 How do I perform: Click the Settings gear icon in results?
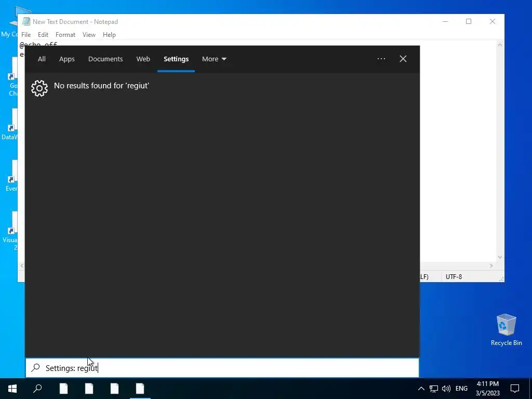[39, 88]
